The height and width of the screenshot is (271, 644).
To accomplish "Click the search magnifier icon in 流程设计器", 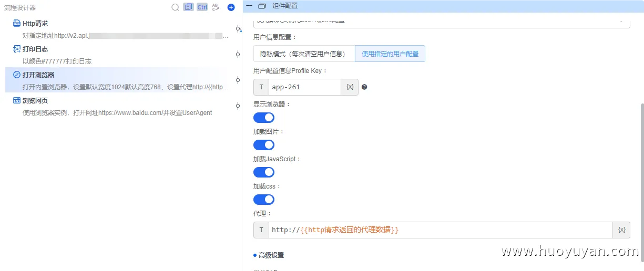I will 176,7.
